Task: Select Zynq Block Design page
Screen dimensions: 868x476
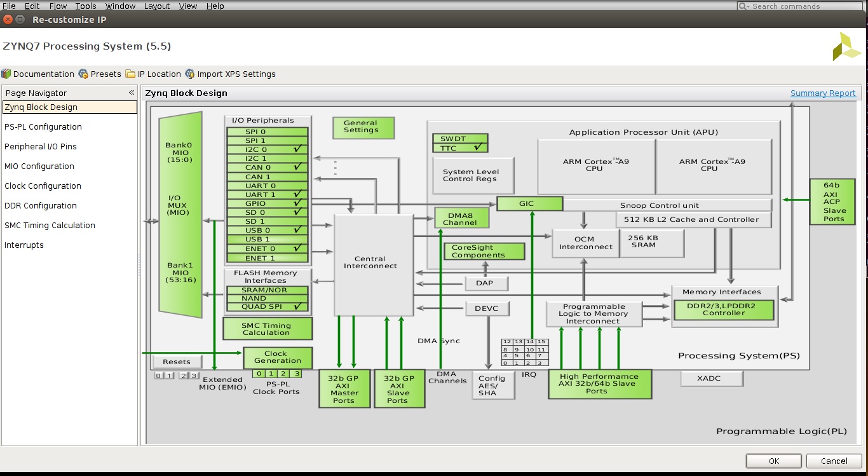Action: pos(70,107)
